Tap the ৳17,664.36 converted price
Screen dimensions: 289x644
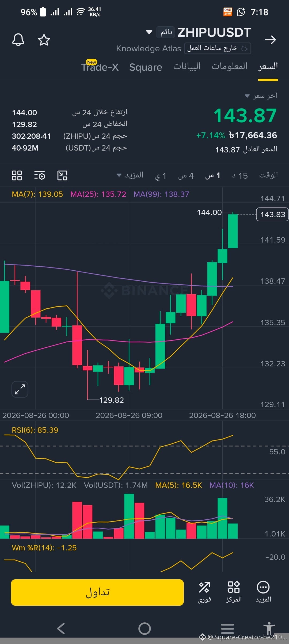(253, 135)
